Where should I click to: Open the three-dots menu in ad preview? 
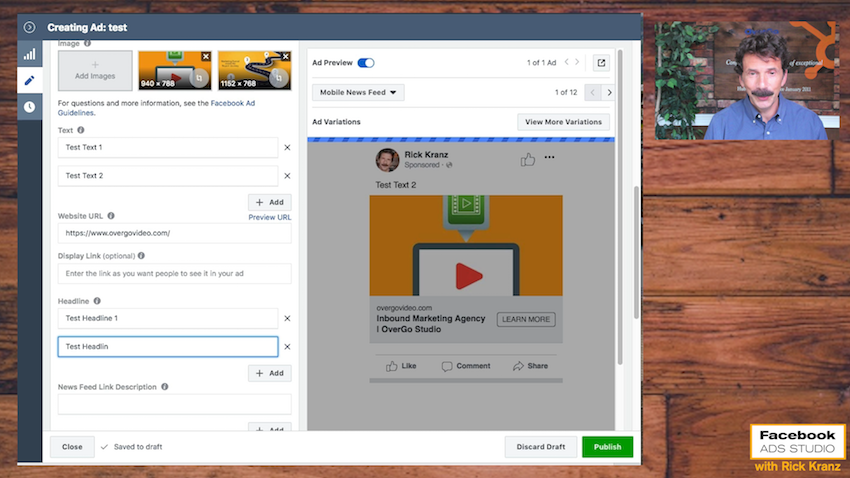(x=549, y=157)
